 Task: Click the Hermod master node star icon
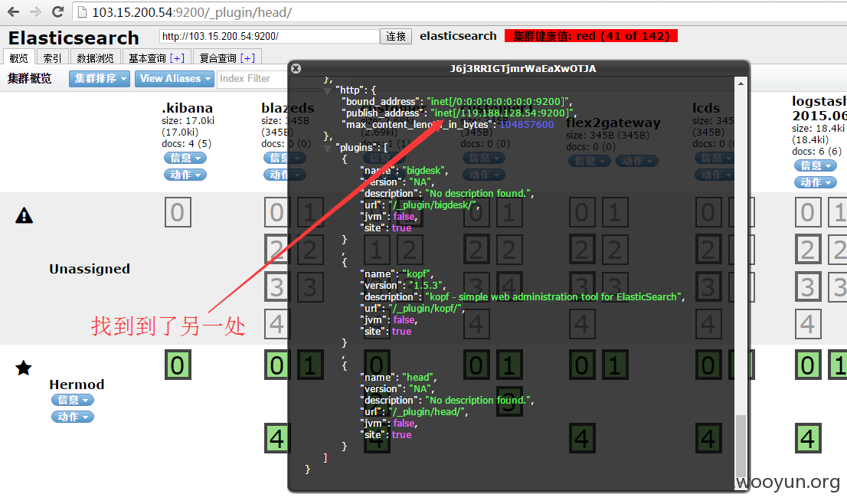(x=23, y=368)
